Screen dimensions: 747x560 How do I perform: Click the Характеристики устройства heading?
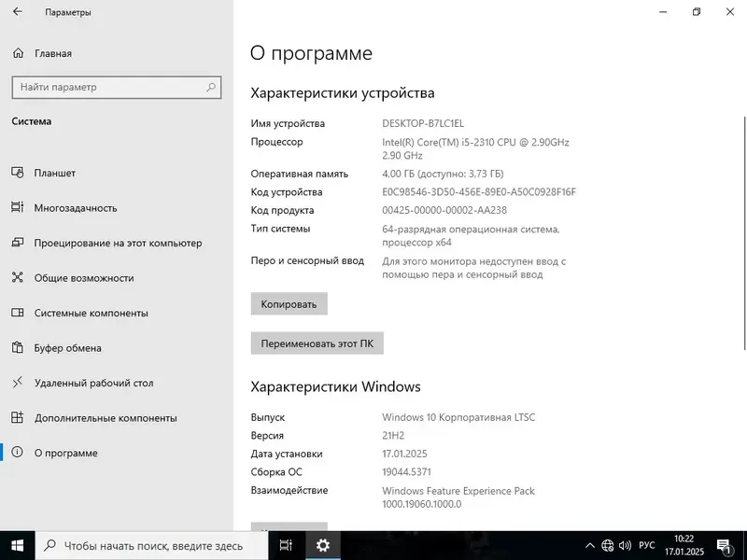click(343, 92)
